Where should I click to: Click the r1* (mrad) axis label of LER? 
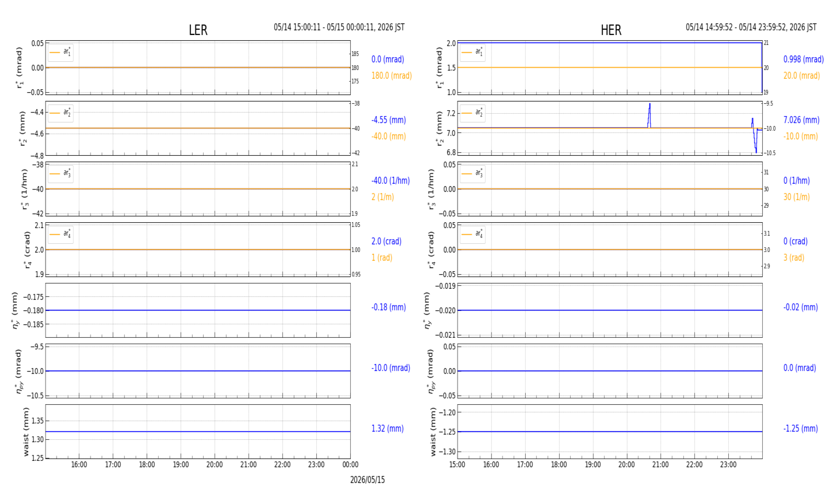point(19,68)
